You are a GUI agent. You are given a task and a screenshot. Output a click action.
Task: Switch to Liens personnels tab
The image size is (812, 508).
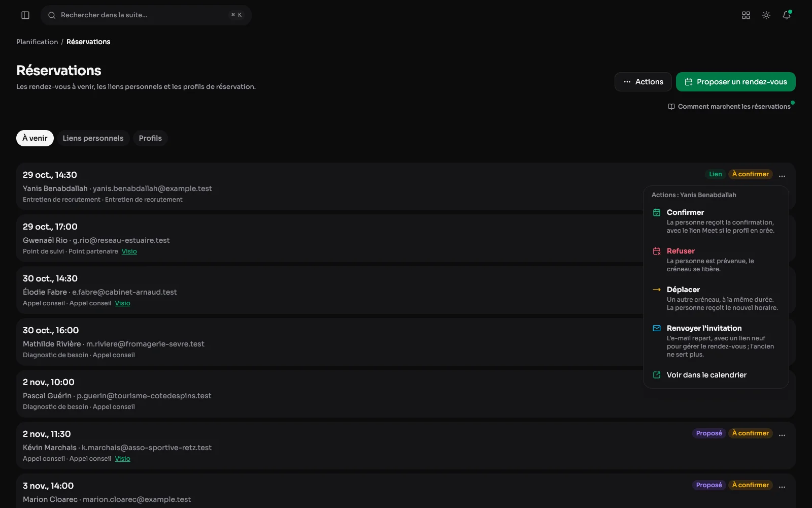93,138
